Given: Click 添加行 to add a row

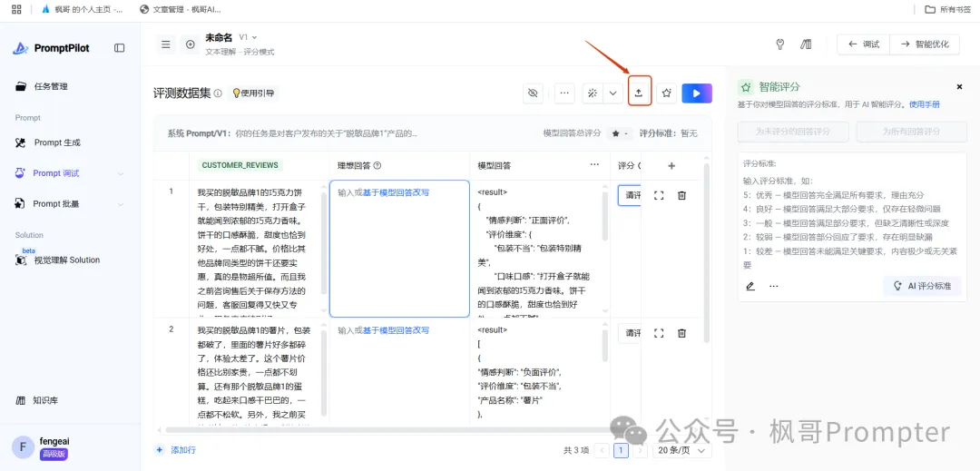Looking at the screenshot, I should (x=176, y=450).
